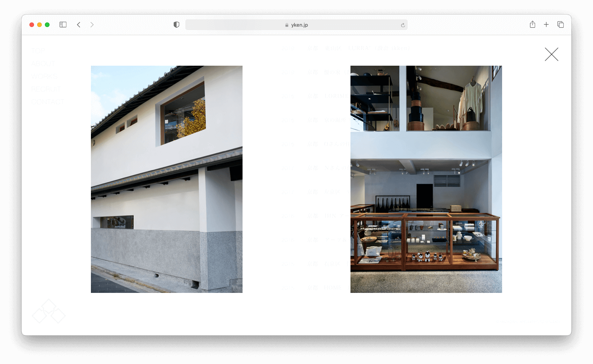Open the Share menu

click(532, 25)
